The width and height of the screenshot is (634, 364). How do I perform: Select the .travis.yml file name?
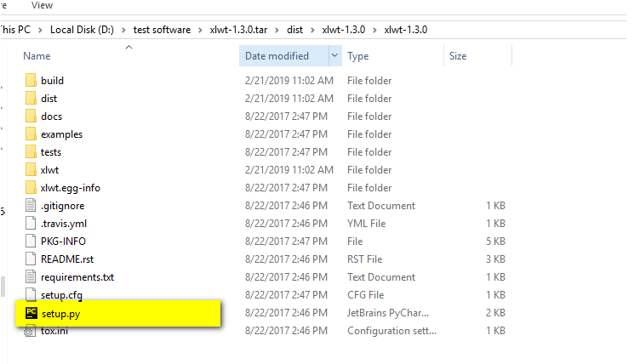pos(64,224)
